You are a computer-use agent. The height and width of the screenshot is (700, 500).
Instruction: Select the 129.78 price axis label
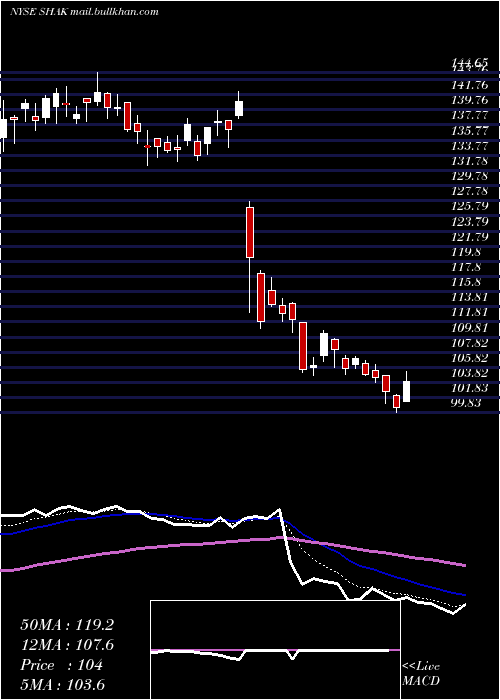[x=469, y=176]
